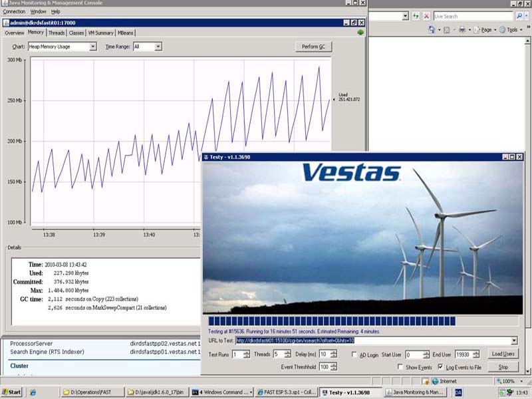
Task: Expand the Home button dropdown arrow
Action: [439, 30]
